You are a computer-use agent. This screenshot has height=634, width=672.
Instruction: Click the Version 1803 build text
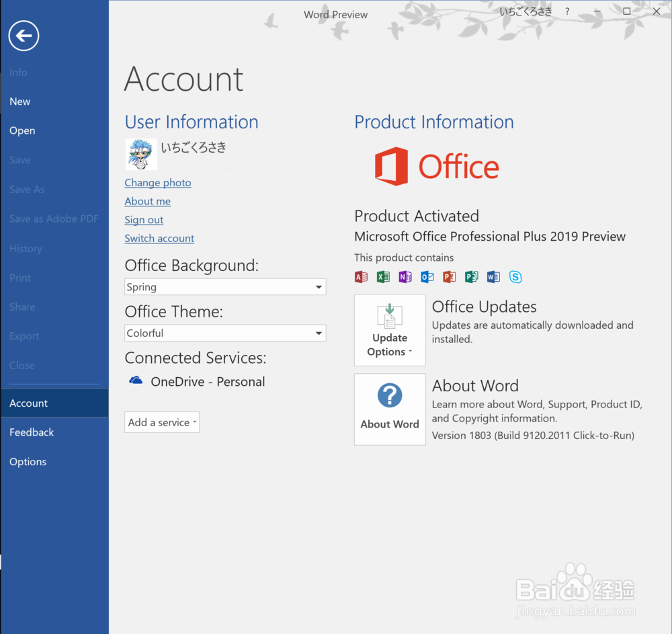[533, 436]
